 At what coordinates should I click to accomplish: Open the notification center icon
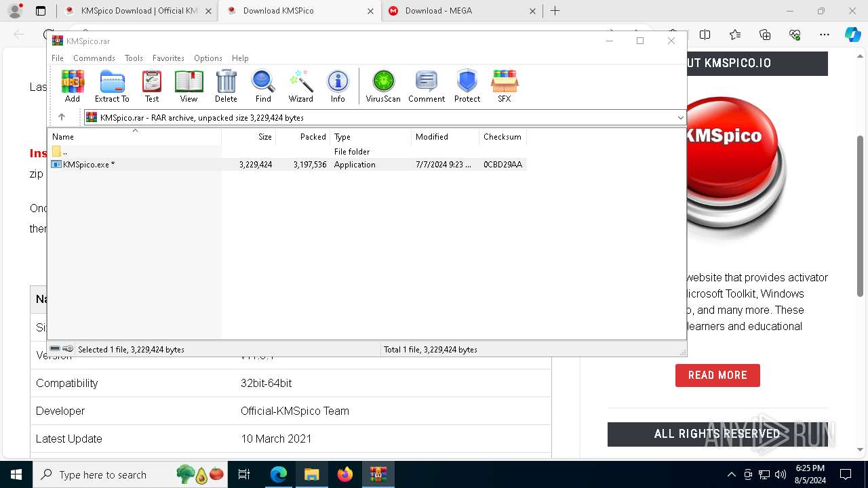[846, 474]
